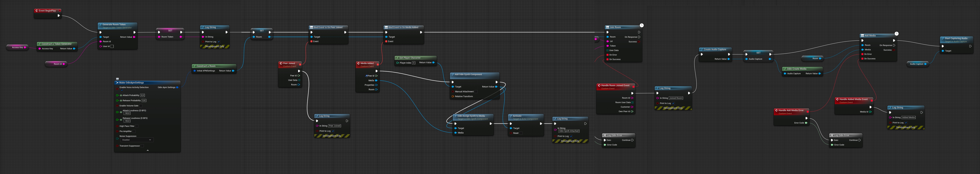The height and width of the screenshot is (174, 980).
Task: Click Return Value pin of Odin Create Media
Action: pyautogui.click(x=819, y=73)
